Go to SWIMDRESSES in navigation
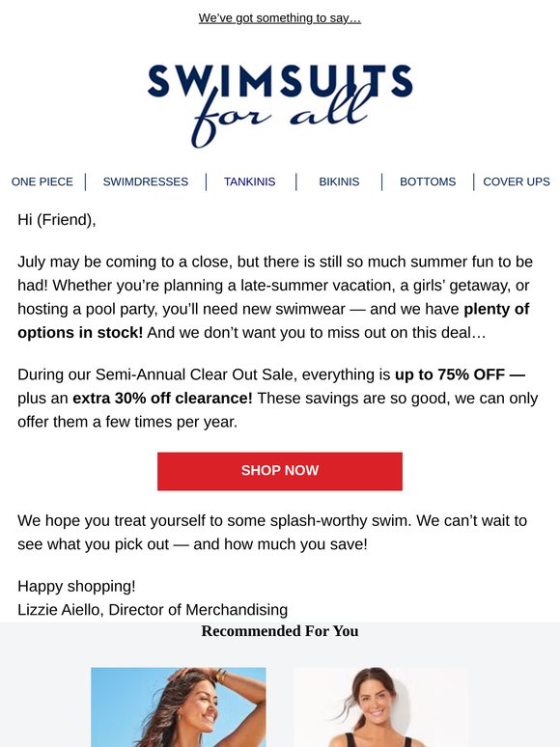Screen dimensions: 560x747 tap(146, 181)
